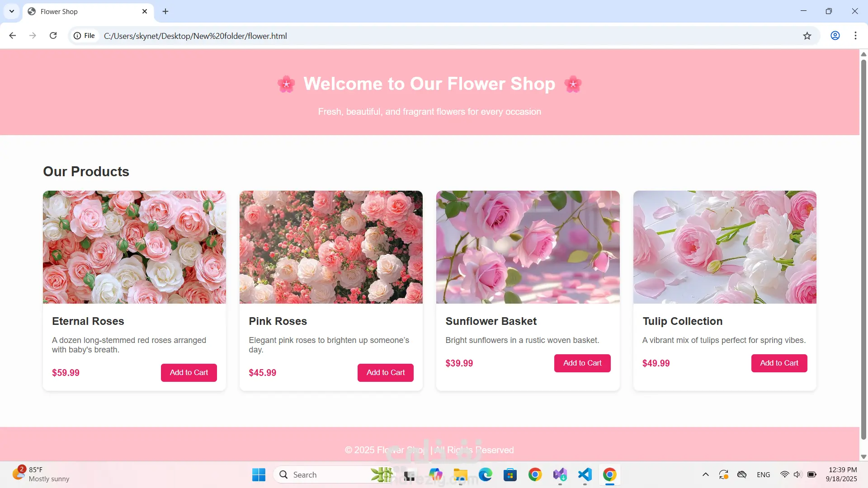Open a new tab with the plus icon
The height and width of the screenshot is (488, 868).
[165, 11]
